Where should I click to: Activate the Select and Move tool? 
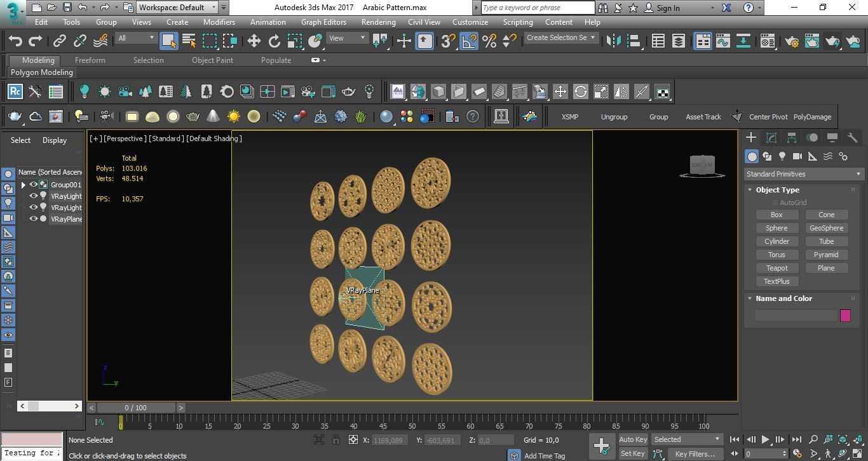[x=254, y=41]
